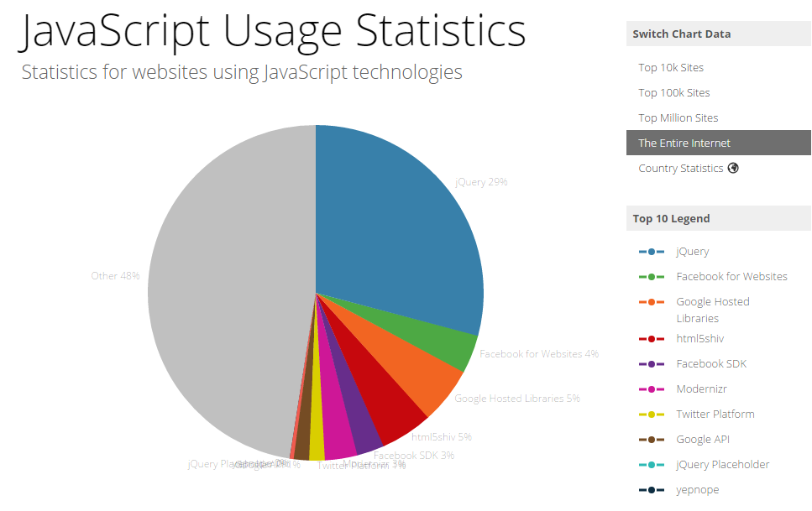Select The Entire Internet option

pyautogui.click(x=684, y=143)
